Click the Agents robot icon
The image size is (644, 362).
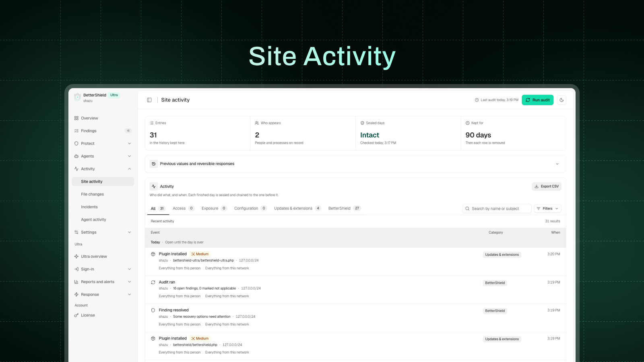pyautogui.click(x=76, y=156)
